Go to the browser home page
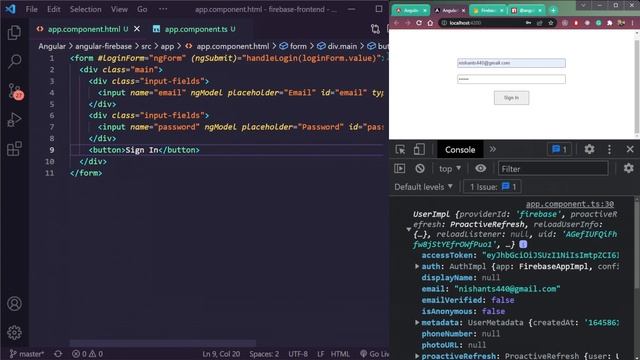The image size is (640, 360). click(430, 23)
